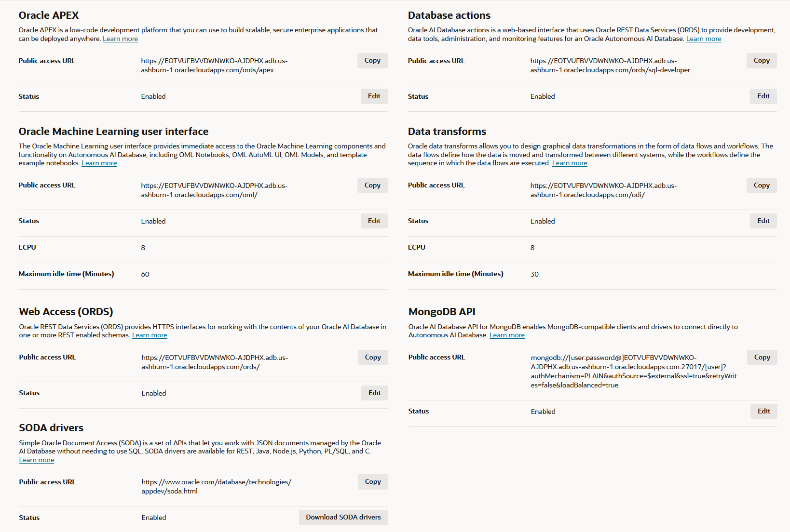Open Learn more about SODA drivers
The height and width of the screenshot is (532, 790).
tap(36, 460)
